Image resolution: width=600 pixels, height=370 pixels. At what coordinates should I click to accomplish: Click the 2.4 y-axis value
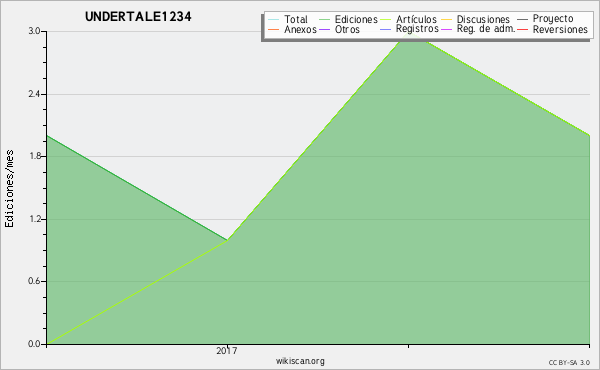[x=34, y=94]
